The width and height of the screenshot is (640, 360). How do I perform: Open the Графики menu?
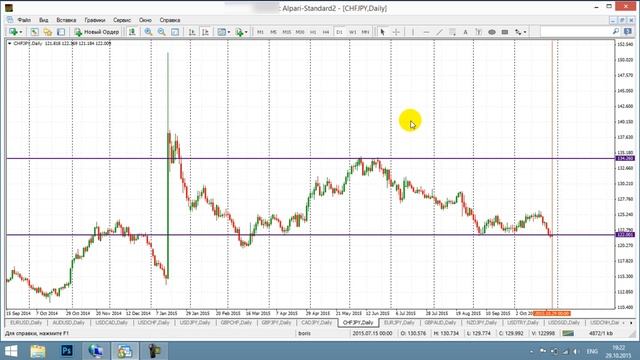point(95,20)
